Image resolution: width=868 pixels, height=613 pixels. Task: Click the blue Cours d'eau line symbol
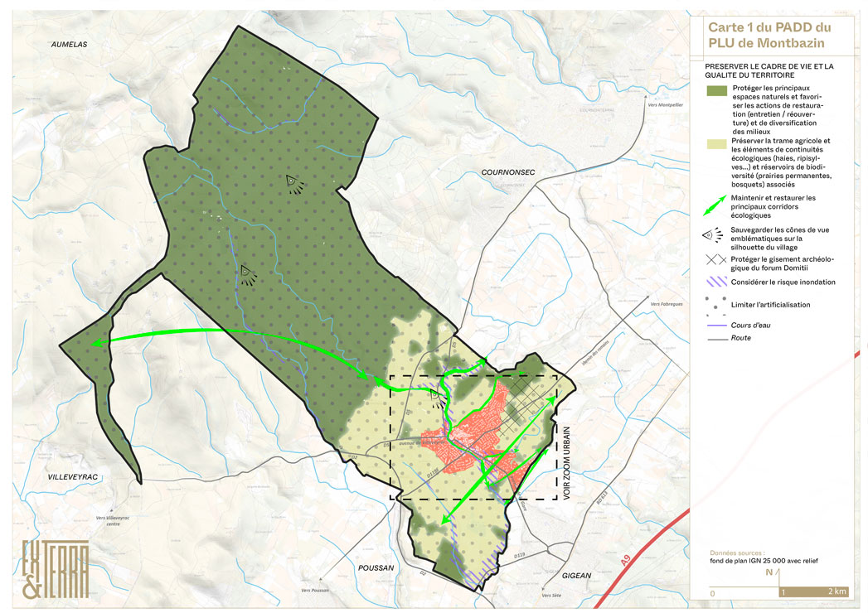click(715, 326)
